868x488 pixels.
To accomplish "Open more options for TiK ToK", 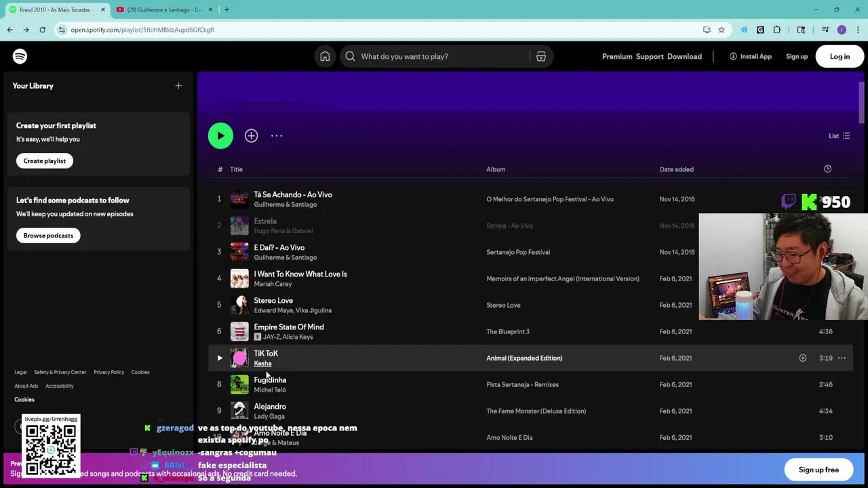I will click(x=842, y=358).
